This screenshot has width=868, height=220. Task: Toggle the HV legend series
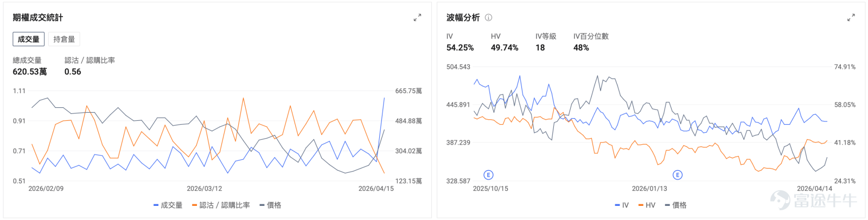(647, 205)
